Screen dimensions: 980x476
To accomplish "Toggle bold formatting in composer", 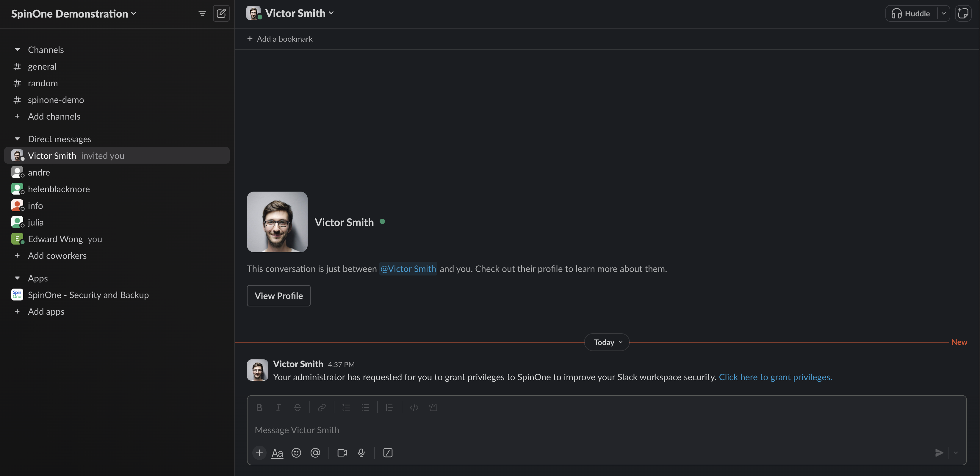I will point(259,408).
